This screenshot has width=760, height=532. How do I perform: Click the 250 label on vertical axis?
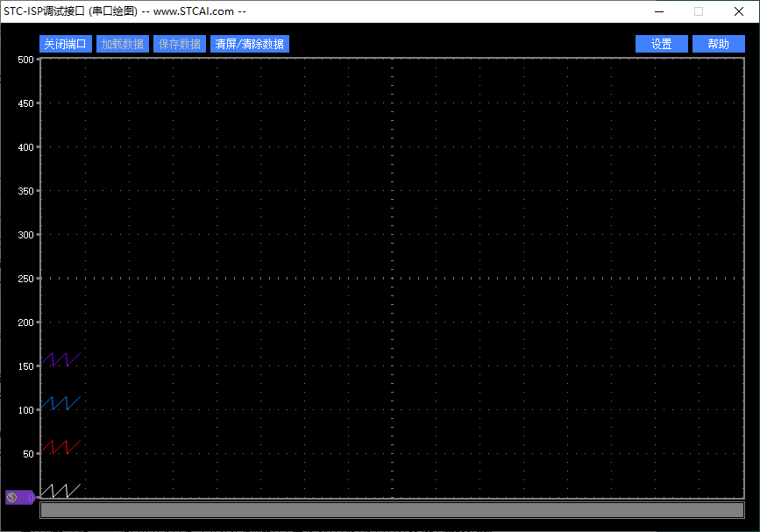pos(25,279)
